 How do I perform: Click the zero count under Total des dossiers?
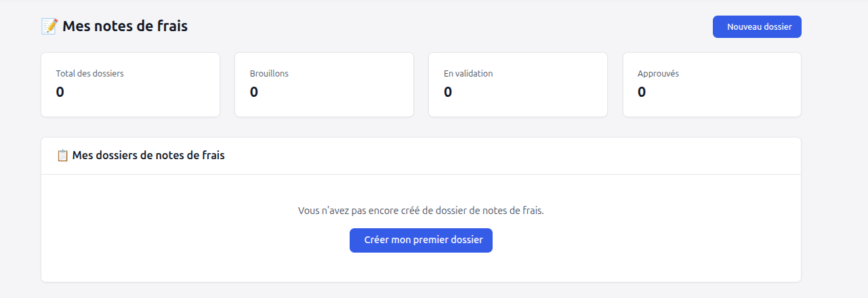pyautogui.click(x=60, y=92)
